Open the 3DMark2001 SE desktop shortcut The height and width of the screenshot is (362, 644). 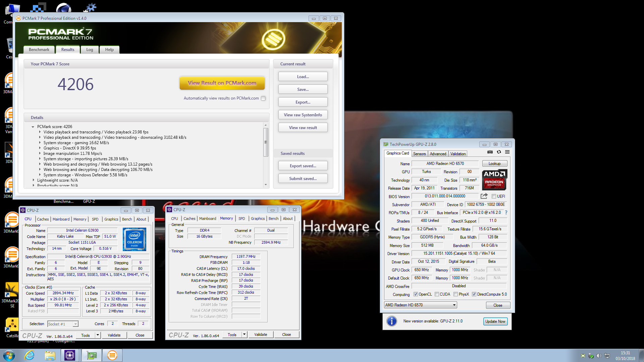point(12,295)
